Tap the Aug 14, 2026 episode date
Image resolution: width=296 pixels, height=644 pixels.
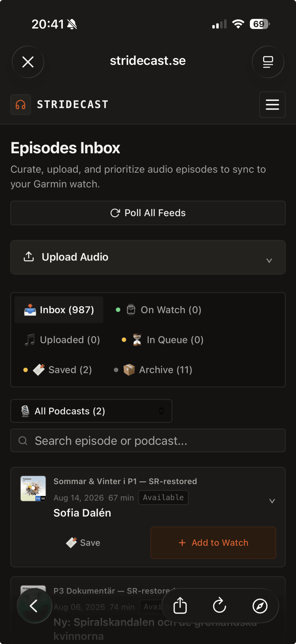click(x=79, y=498)
